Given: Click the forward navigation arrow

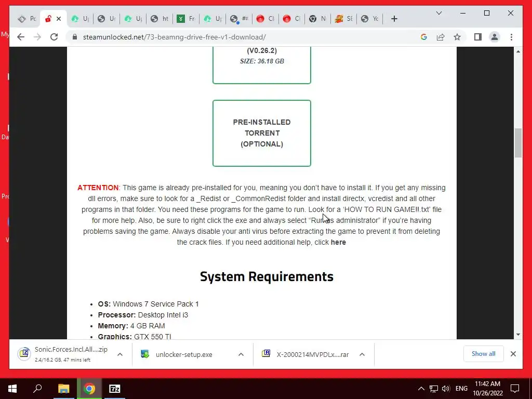Looking at the screenshot, I should click(x=37, y=37).
